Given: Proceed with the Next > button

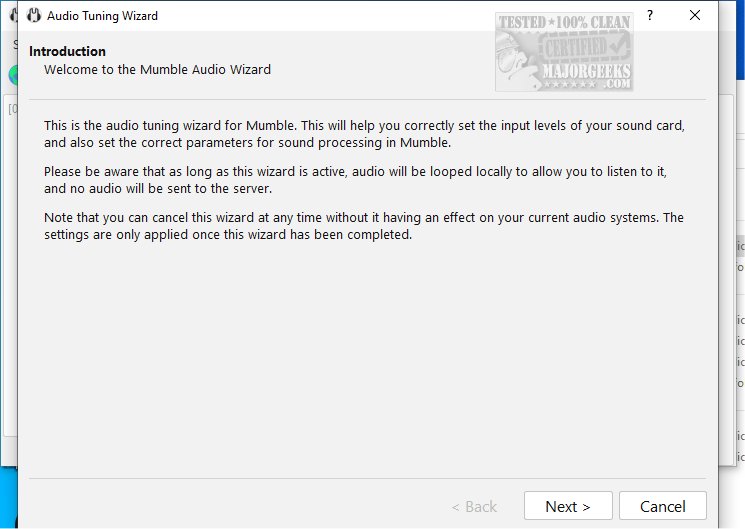Looking at the screenshot, I should coord(568,506).
